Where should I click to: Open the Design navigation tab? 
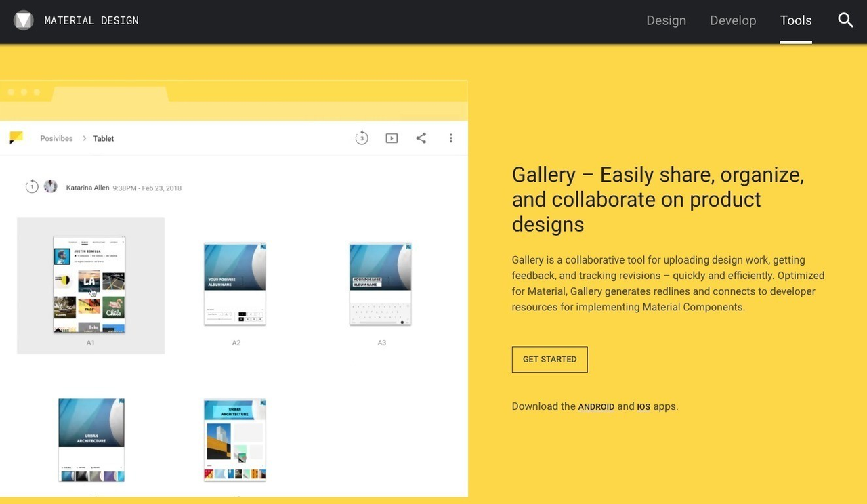tap(666, 20)
